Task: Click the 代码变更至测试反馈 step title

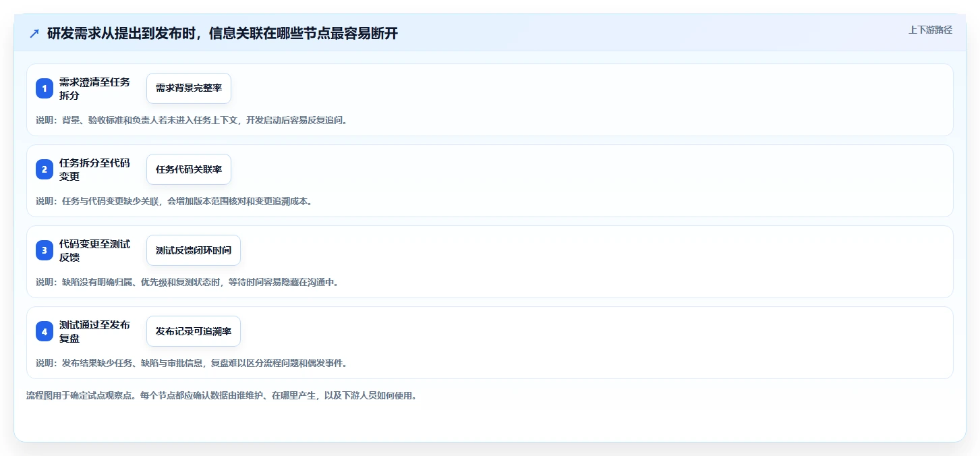Action: [95, 250]
